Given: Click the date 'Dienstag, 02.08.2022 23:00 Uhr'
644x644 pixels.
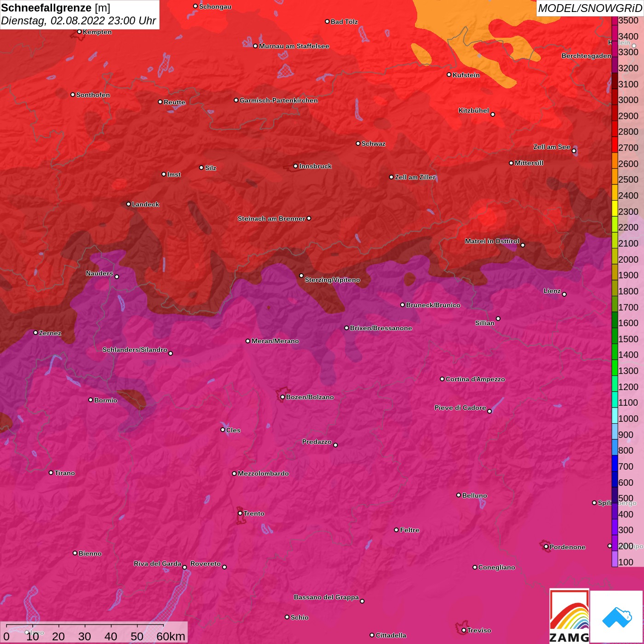Looking at the screenshot, I should pos(79,21).
